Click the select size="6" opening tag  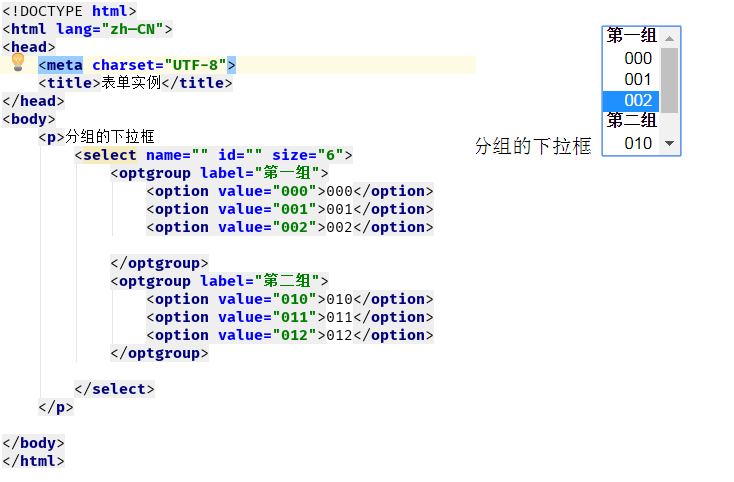point(213,155)
